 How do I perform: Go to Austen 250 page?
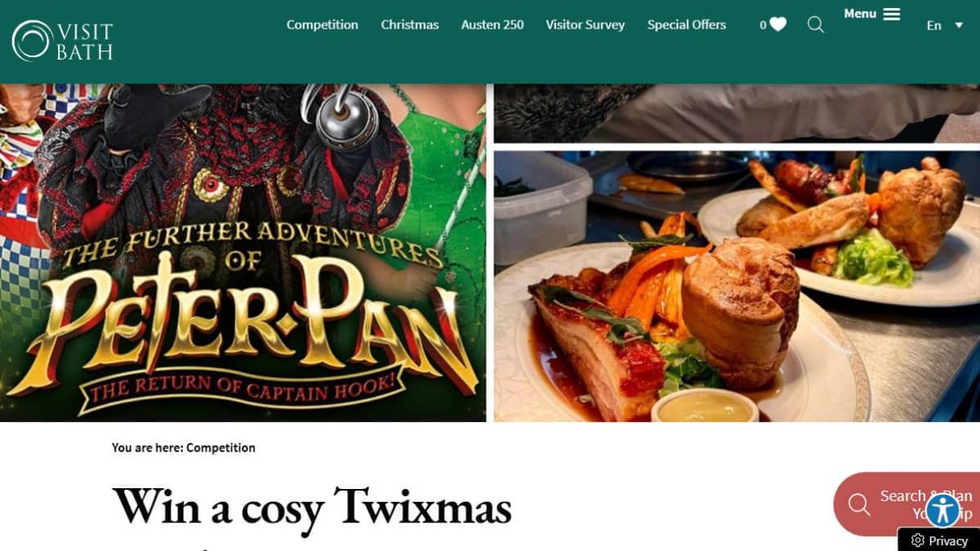click(492, 24)
